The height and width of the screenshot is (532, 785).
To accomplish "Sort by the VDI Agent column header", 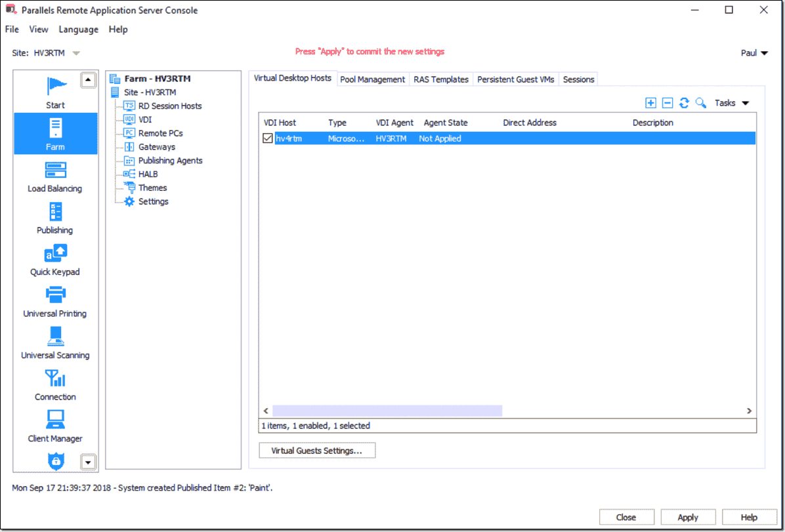I will pos(394,123).
